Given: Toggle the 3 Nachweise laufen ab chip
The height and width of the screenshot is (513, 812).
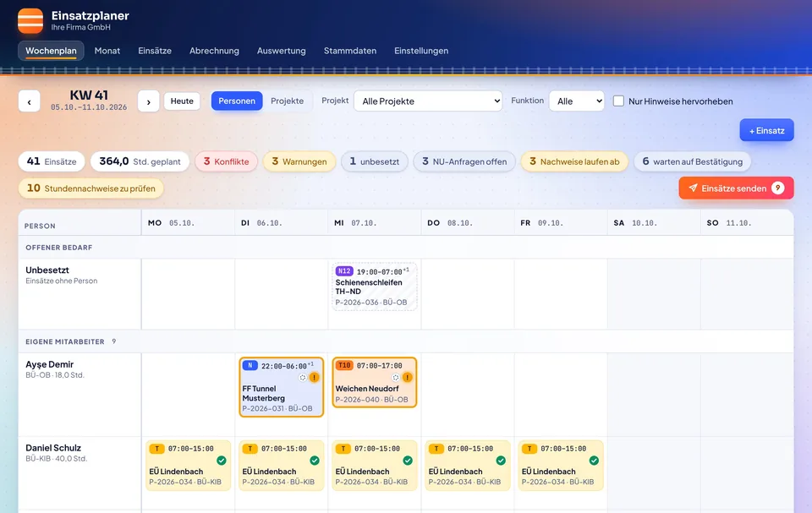Looking at the screenshot, I should 574,161.
